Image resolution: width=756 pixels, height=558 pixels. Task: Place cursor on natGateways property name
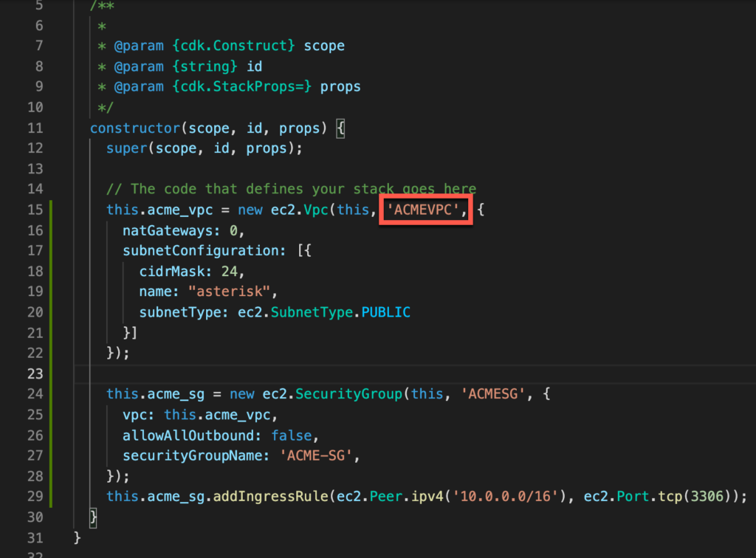pos(168,230)
